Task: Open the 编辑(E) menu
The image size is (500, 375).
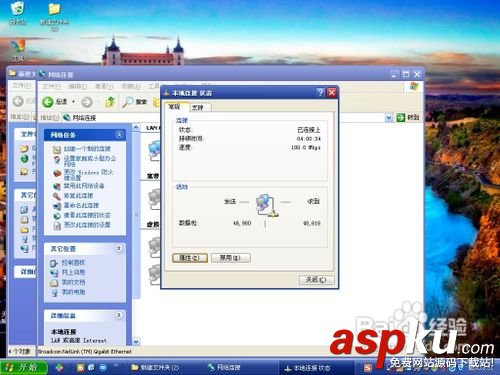Action: [x=77, y=86]
